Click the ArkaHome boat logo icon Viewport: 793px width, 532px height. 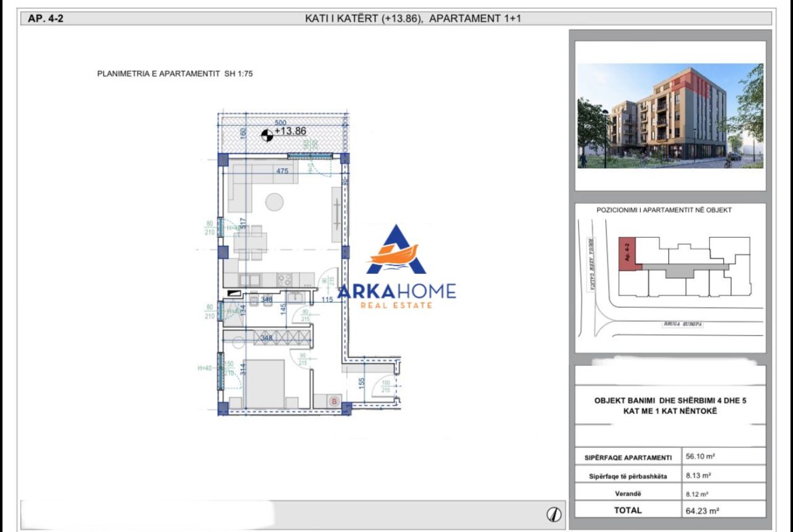pyautogui.click(x=396, y=250)
